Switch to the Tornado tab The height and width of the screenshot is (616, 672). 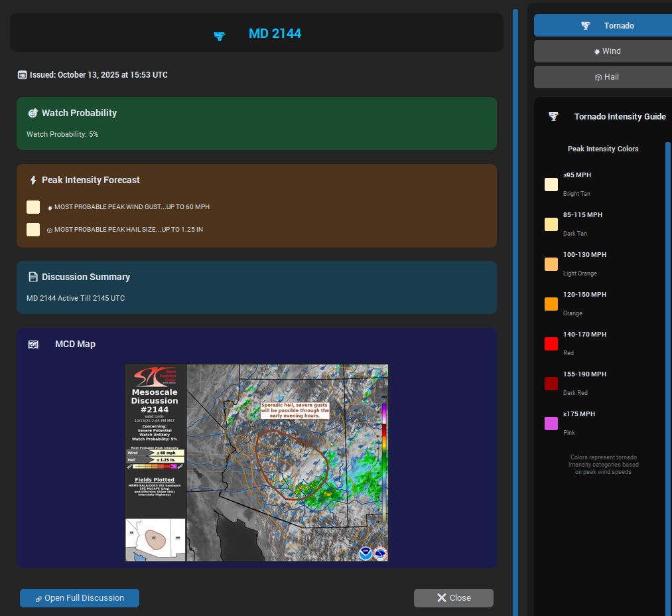603,26
